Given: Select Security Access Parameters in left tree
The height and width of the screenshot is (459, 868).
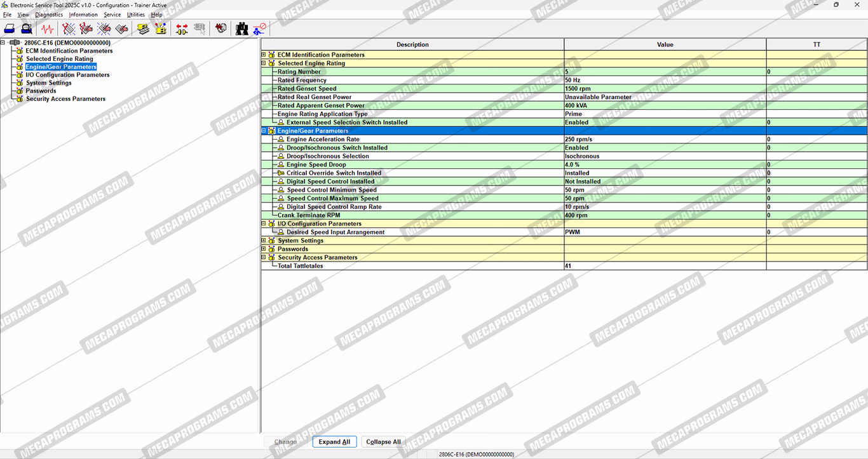Looking at the screenshot, I should pos(65,99).
